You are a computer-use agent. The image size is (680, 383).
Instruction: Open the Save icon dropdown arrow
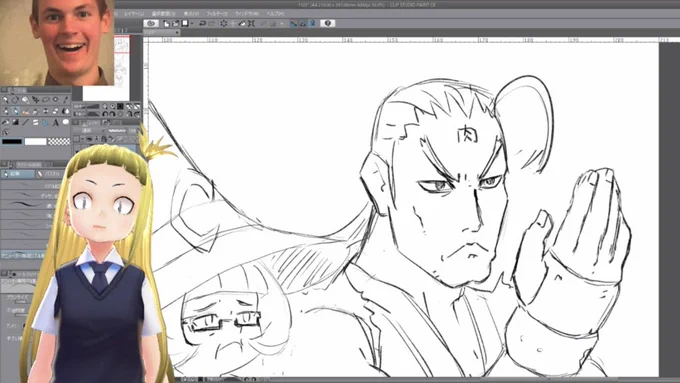192,23
